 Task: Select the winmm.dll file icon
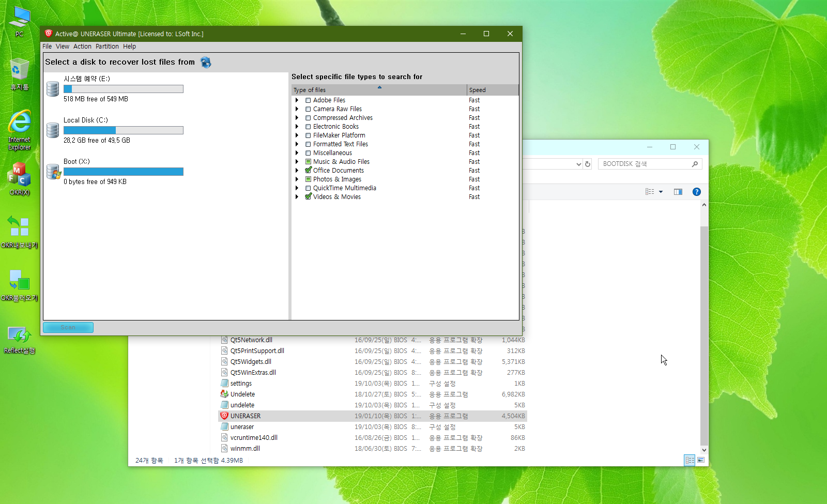(224, 448)
